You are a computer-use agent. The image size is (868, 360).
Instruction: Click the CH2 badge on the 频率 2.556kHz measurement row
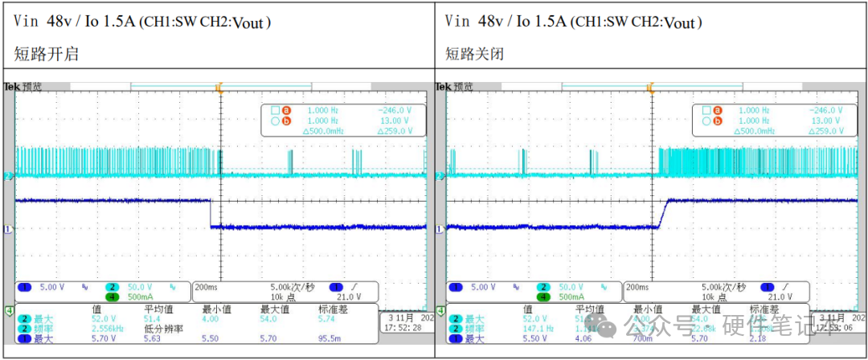point(24,329)
